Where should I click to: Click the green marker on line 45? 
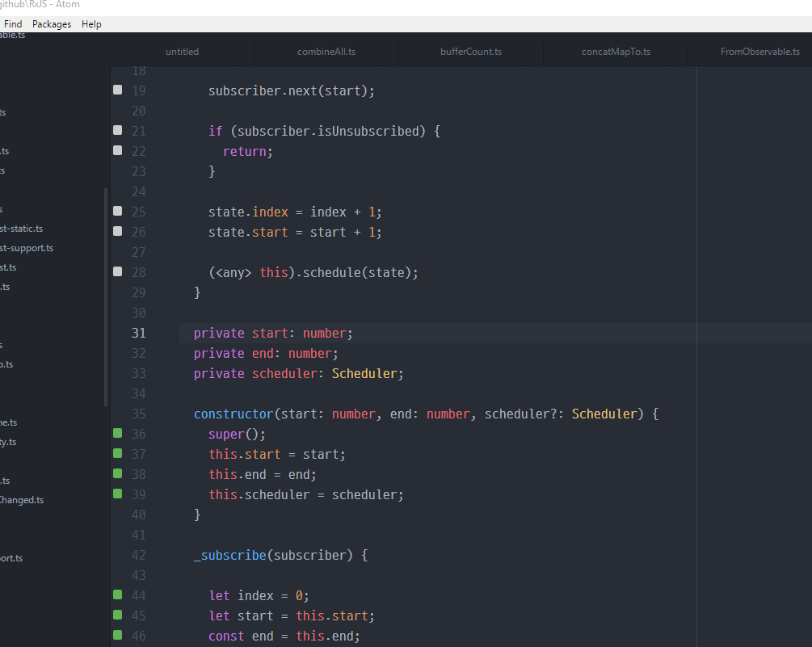point(117,615)
